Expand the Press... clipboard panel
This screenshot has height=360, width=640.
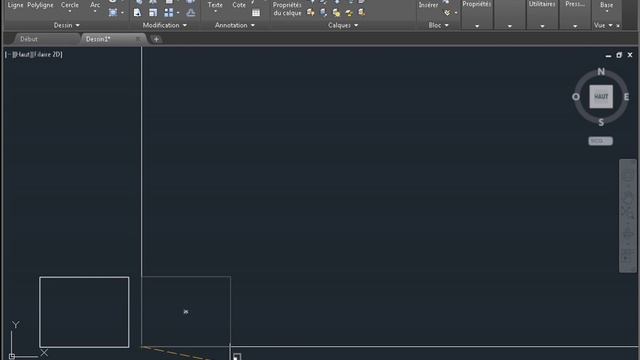tap(575, 26)
